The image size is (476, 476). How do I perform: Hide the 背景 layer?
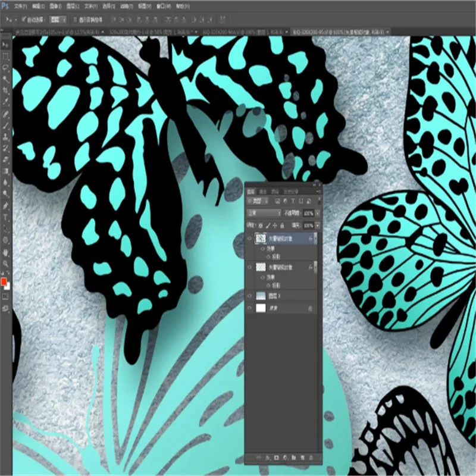point(249,308)
